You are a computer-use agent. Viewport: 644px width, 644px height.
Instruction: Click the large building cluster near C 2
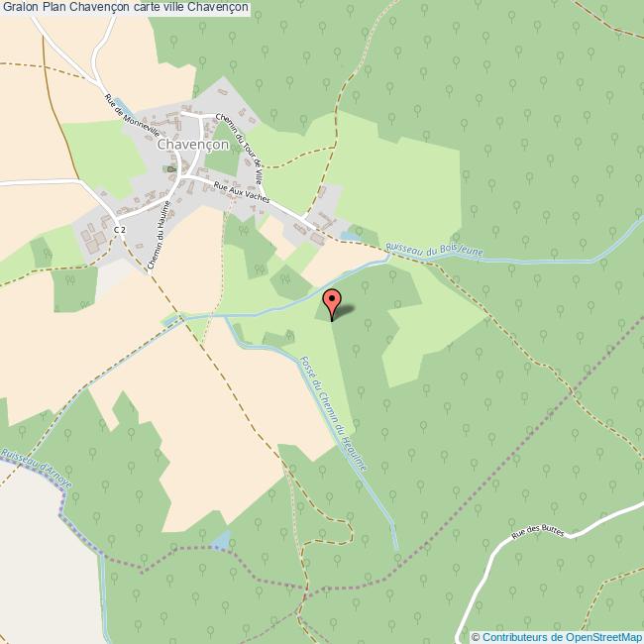pyautogui.click(x=93, y=240)
